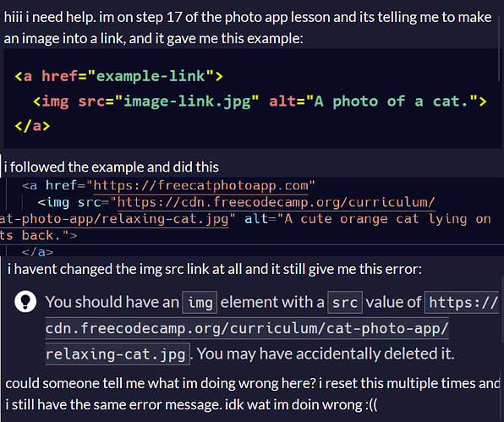Select the "src" inline code box
The width and height of the screenshot is (504, 422).
click(345, 303)
